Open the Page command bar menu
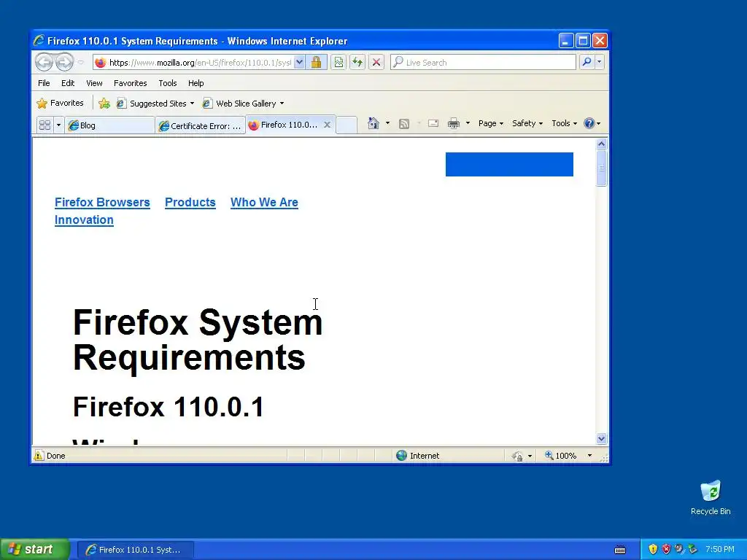 point(491,123)
